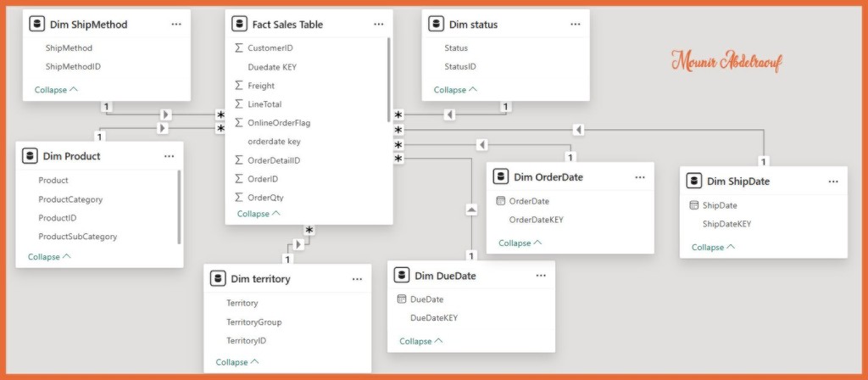Viewport: 868px width, 380px height.
Task: Open more options for Dim ShipDate table
Action: tap(833, 181)
